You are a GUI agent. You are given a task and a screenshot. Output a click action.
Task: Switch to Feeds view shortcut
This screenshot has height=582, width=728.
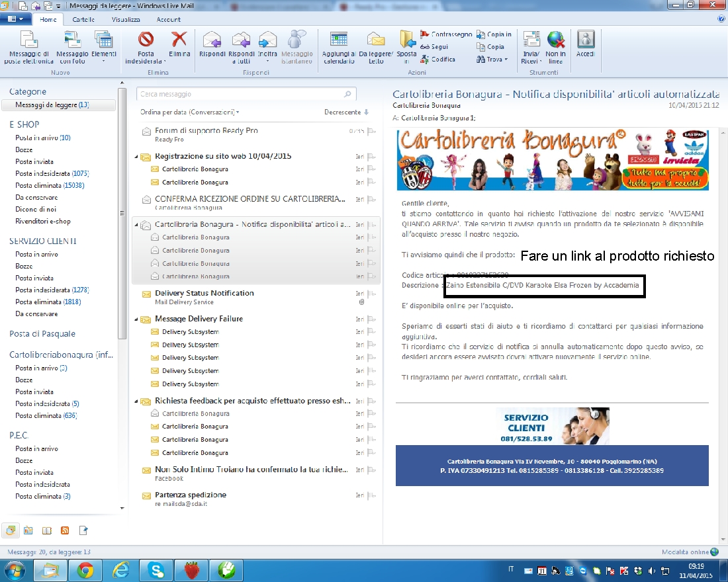coord(65,530)
